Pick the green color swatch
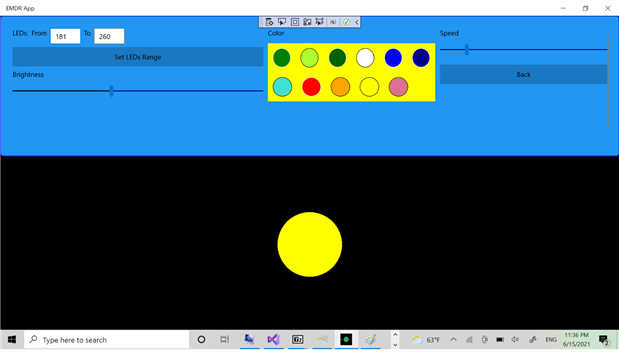The width and height of the screenshot is (619, 363). pyautogui.click(x=281, y=58)
